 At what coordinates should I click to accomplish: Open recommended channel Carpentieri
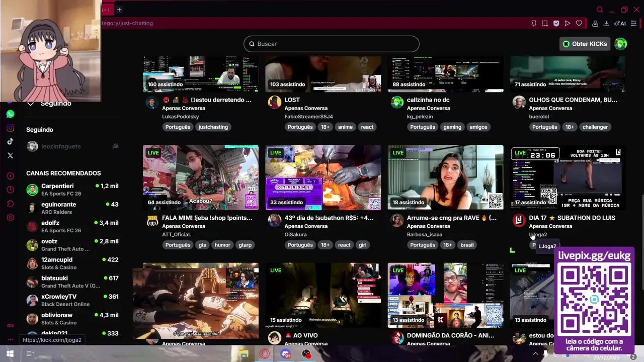point(72,190)
